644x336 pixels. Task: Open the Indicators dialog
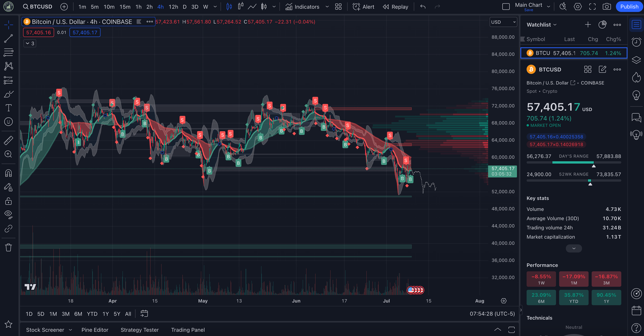(x=302, y=7)
